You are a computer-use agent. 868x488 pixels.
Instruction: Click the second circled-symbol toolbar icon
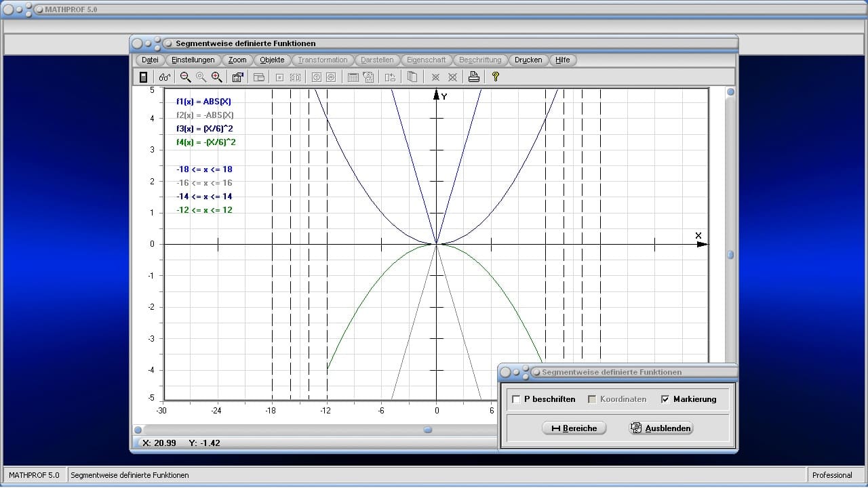331,77
